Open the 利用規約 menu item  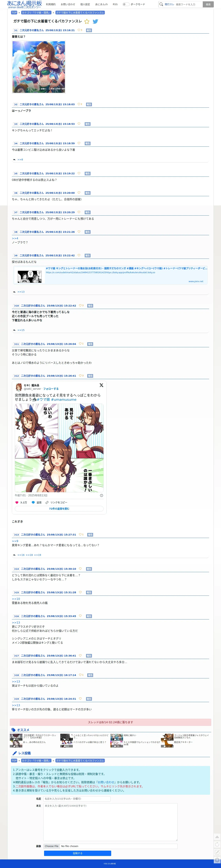(x=51, y=4)
